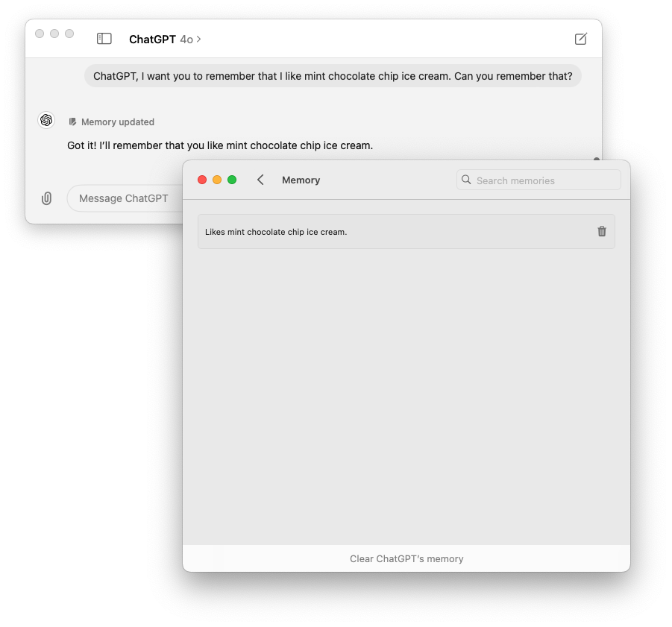Click inside the Message ChatGPT input field

[x=122, y=198]
